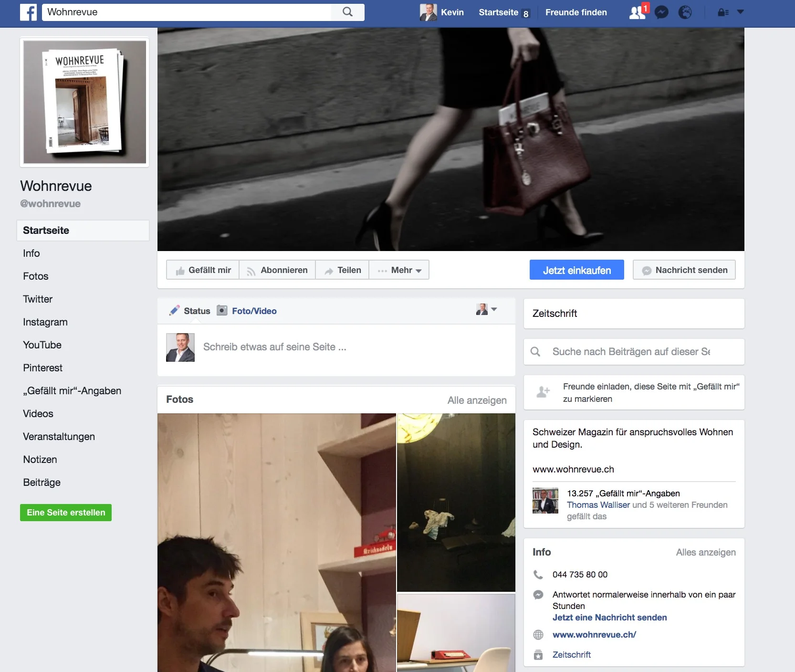Click the Gefällt mir thumbs-up button
The height and width of the screenshot is (672, 795).
[203, 270]
